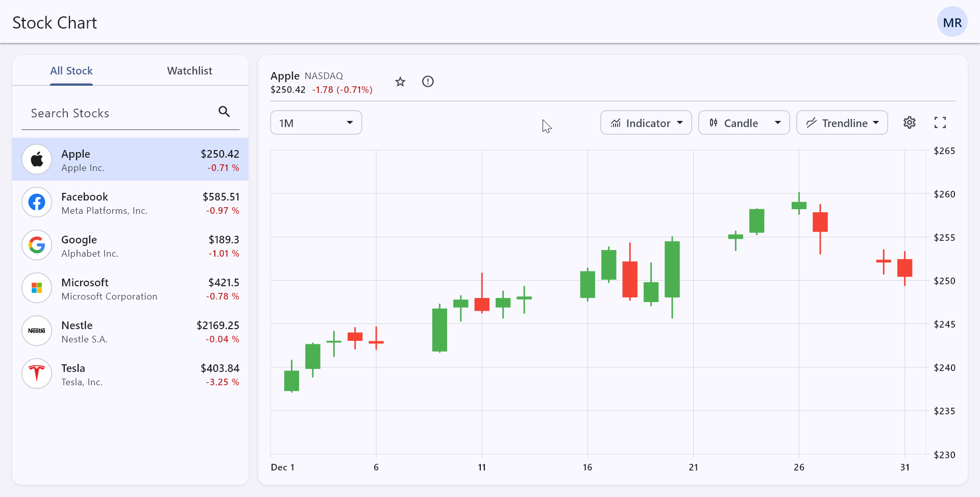Add Apple to watchlist via star
Image resolution: width=980 pixels, height=497 pixels.
pyautogui.click(x=400, y=81)
